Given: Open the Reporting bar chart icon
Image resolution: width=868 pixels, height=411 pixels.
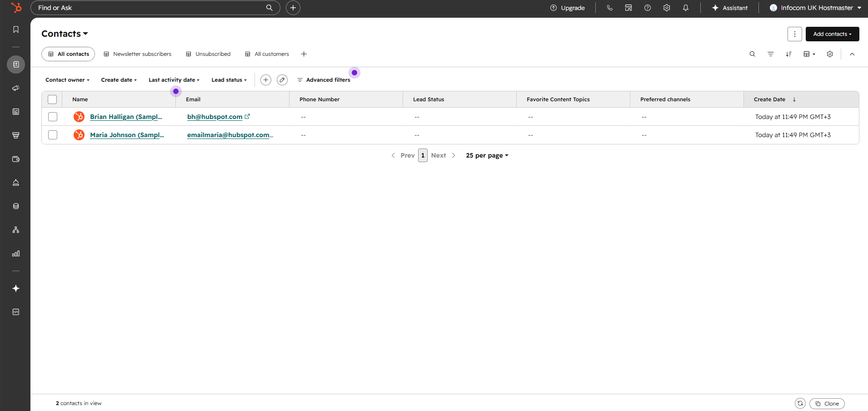Looking at the screenshot, I should [16, 253].
